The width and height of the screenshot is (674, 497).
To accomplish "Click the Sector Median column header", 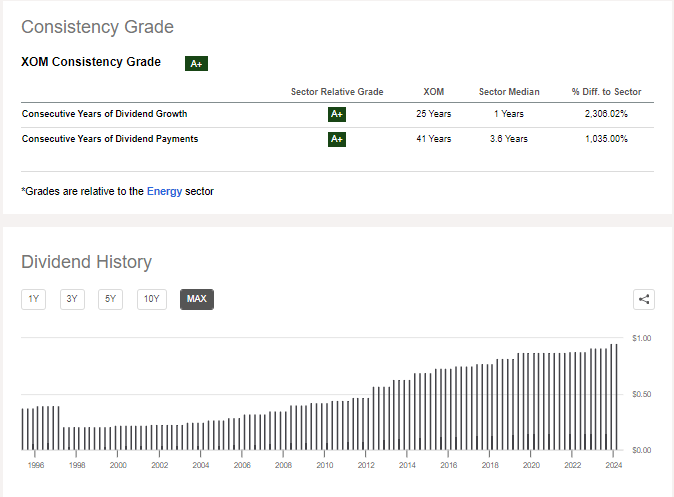I will [x=509, y=92].
